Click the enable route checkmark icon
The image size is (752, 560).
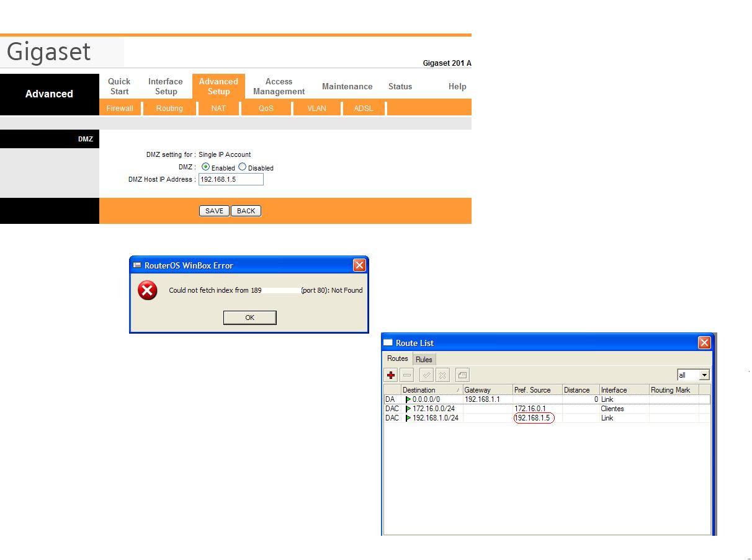[x=426, y=375]
